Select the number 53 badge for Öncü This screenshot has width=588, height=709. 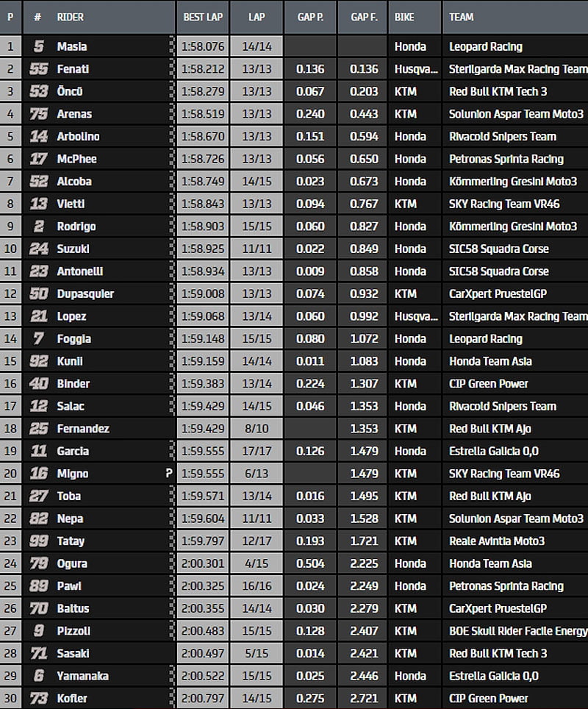pos(39,91)
